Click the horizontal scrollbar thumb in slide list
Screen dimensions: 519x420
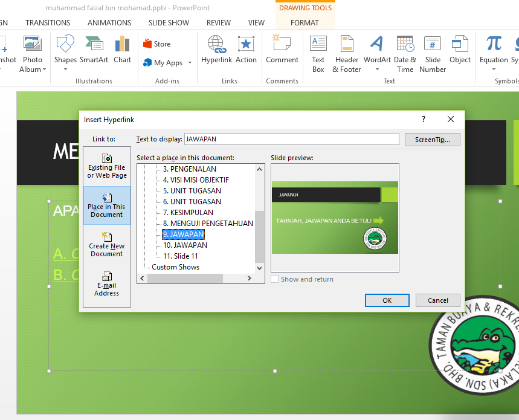[x=185, y=279]
